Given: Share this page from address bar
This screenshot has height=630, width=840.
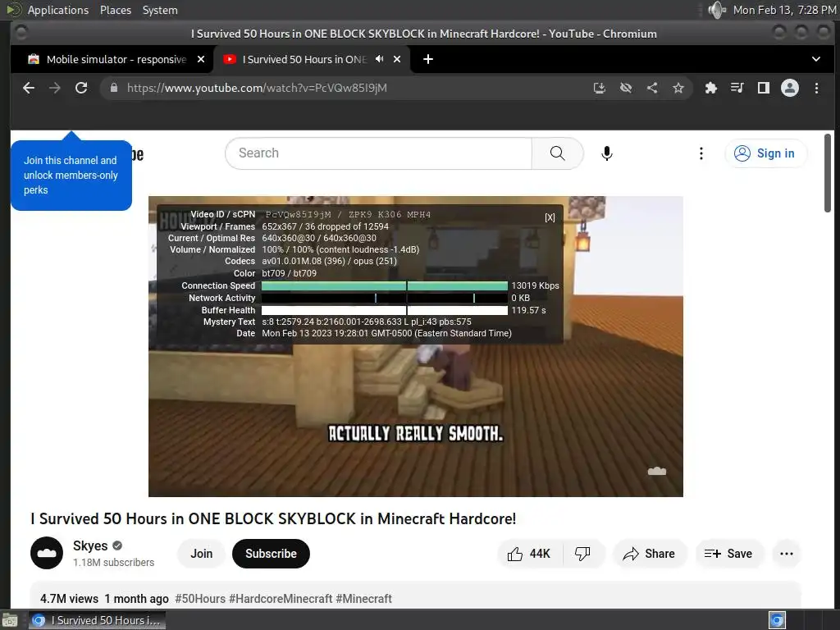Looking at the screenshot, I should 652,88.
